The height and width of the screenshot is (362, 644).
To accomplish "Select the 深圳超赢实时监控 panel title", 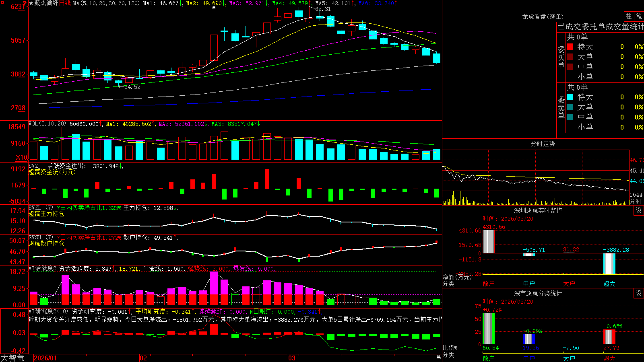I will coord(538,210).
